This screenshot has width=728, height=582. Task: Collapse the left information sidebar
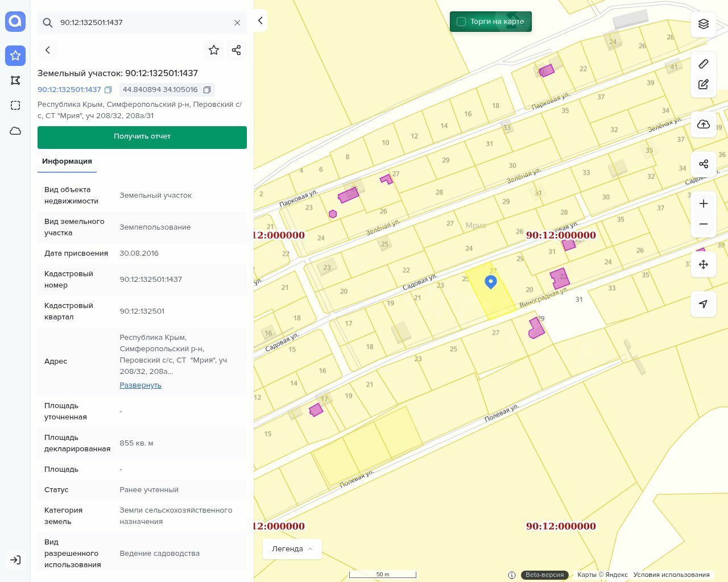(x=260, y=20)
